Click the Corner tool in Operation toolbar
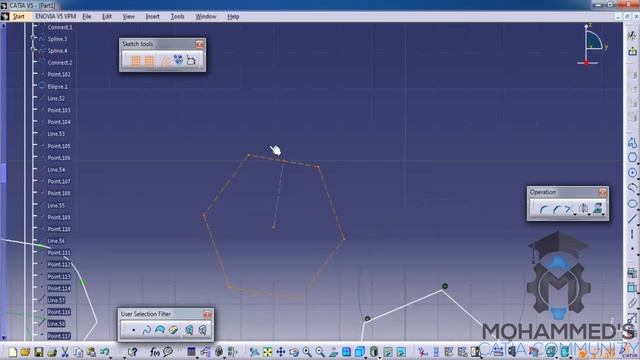Image resolution: width=640 pixels, height=360 pixels. point(544,209)
